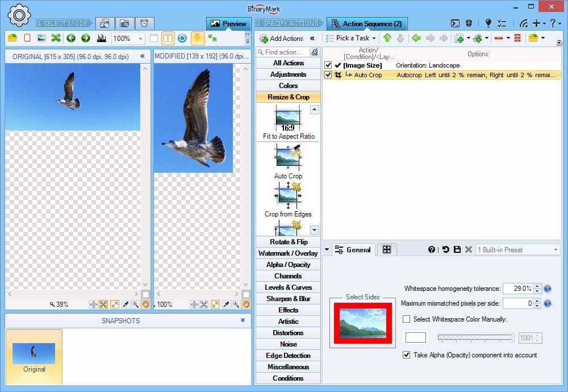Click the refresh preview icon in the toolbar

click(x=182, y=38)
